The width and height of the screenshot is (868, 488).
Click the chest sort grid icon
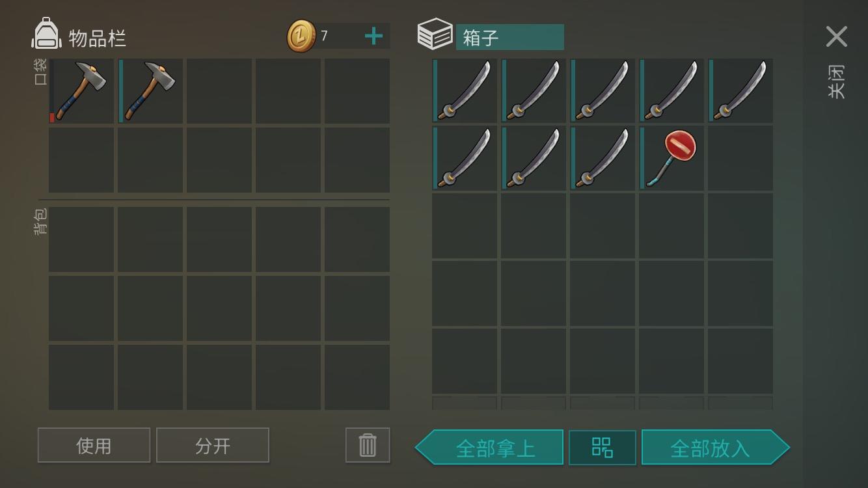(603, 448)
